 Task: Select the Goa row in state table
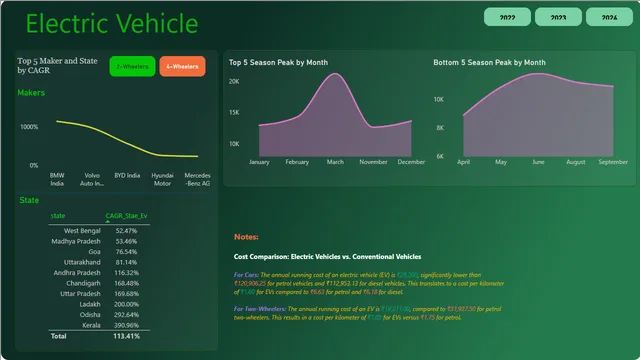coord(99,252)
